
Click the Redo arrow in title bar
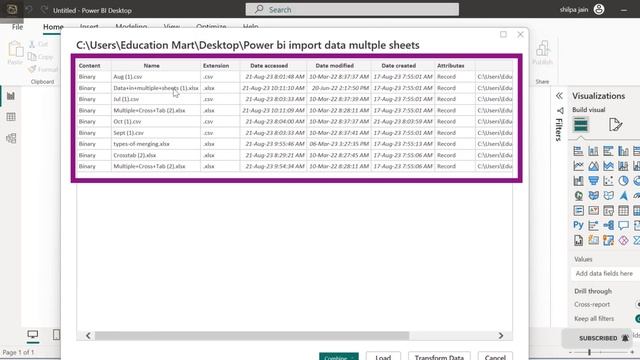pos(44,10)
